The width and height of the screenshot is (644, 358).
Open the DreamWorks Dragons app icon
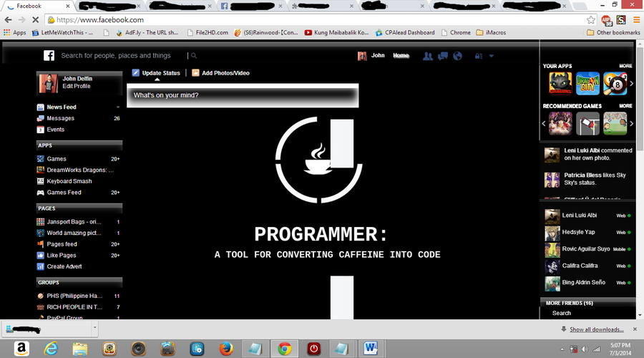tap(560, 84)
